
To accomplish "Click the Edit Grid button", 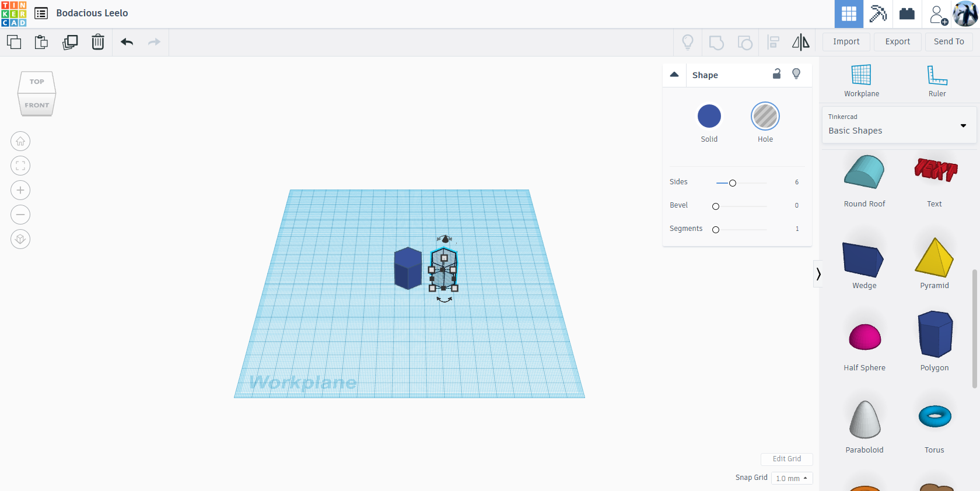I will pyautogui.click(x=787, y=459).
